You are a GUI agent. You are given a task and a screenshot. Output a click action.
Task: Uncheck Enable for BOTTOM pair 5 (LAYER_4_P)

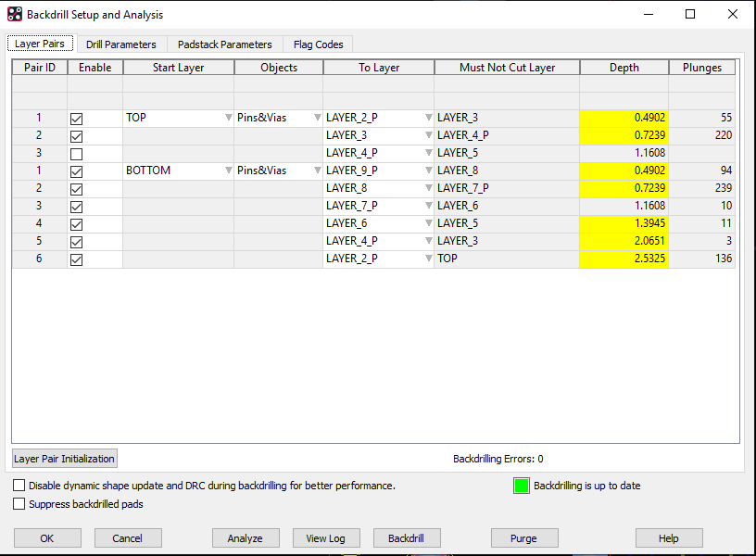tap(76, 242)
